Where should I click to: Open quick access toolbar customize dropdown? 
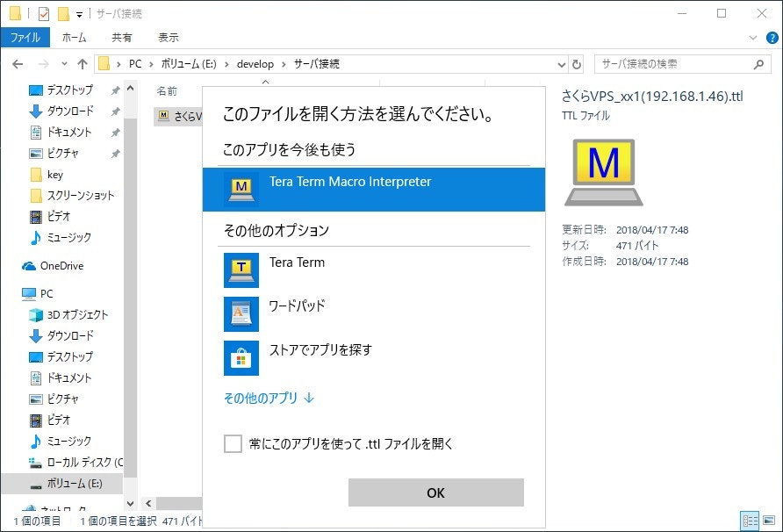(79, 15)
